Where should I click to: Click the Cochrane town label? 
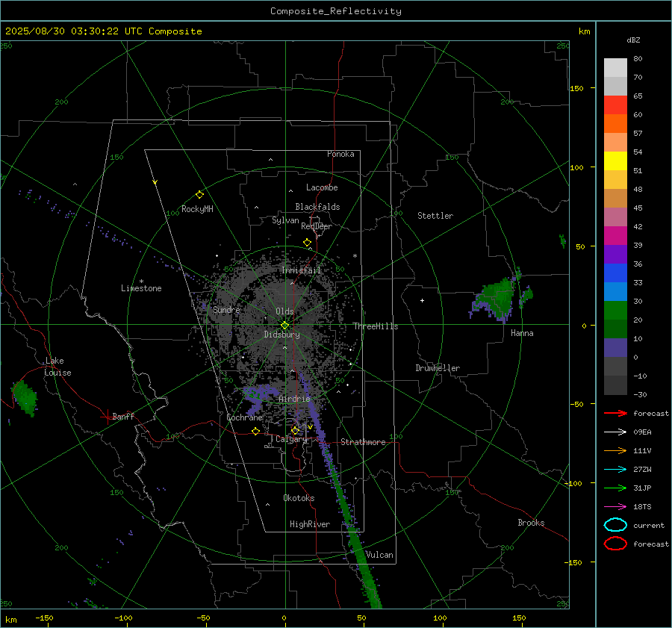[244, 417]
